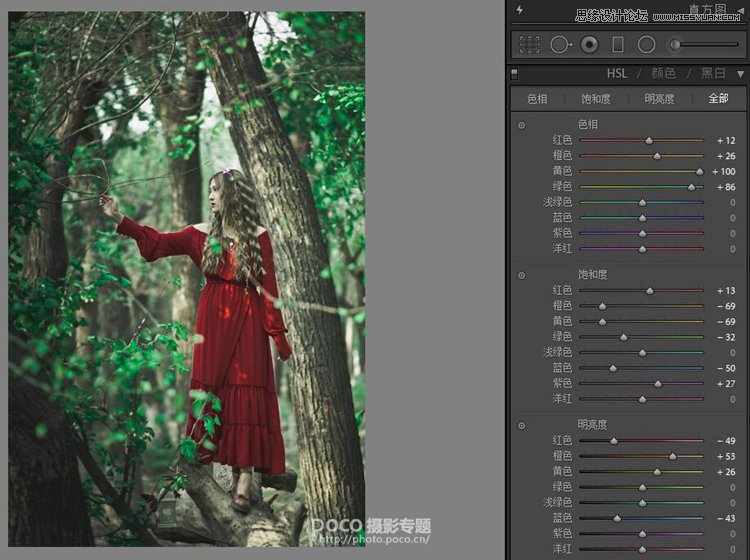
Task: Click the 明亮度 section heading label
Action: [593, 425]
